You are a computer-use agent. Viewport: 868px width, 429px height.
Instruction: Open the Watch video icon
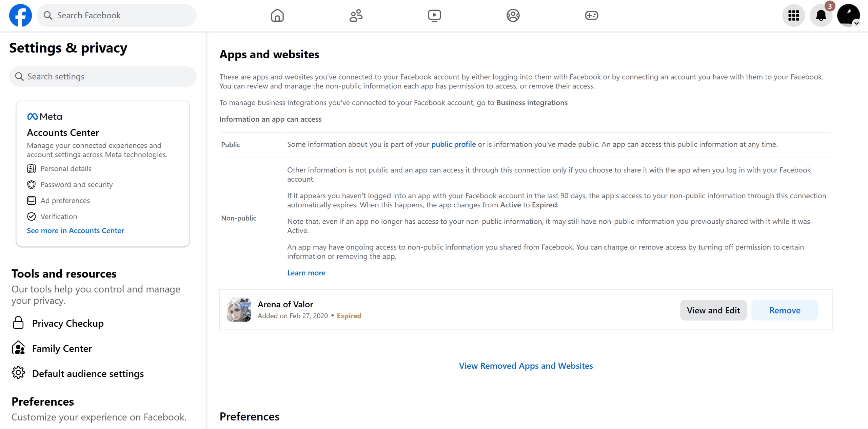(x=434, y=15)
